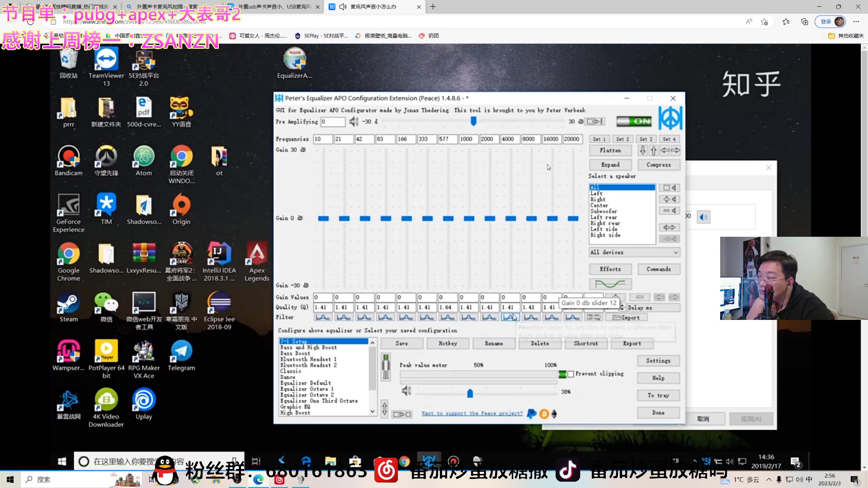The width and height of the screenshot is (868, 488).
Task: Click the remove-speaker minus icon button
Action: tap(669, 211)
